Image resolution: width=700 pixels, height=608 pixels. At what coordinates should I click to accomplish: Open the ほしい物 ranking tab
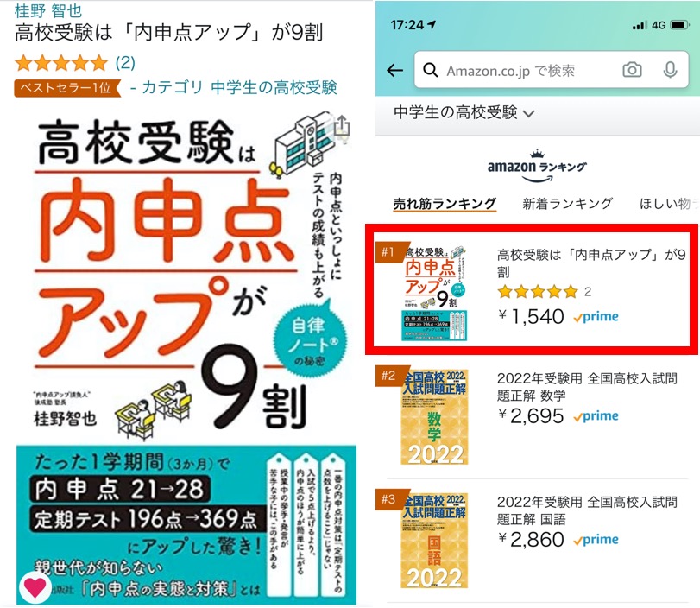click(x=669, y=204)
